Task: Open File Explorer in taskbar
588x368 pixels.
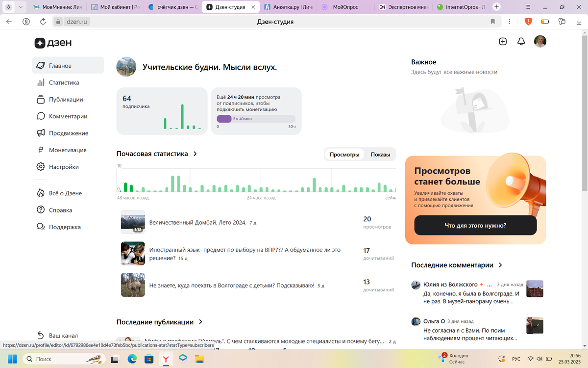Action: click(199, 359)
